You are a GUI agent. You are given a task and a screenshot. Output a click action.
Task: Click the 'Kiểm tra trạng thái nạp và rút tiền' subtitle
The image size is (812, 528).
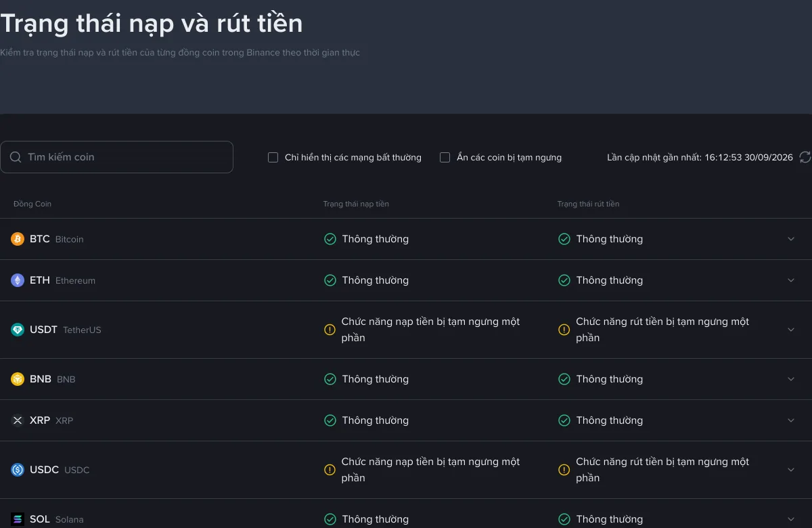click(x=180, y=53)
